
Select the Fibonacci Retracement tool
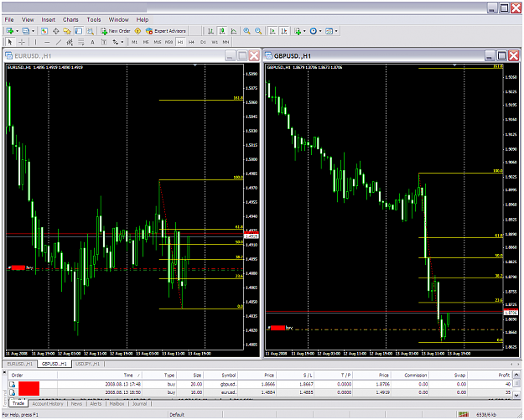pyautogui.click(x=80, y=42)
